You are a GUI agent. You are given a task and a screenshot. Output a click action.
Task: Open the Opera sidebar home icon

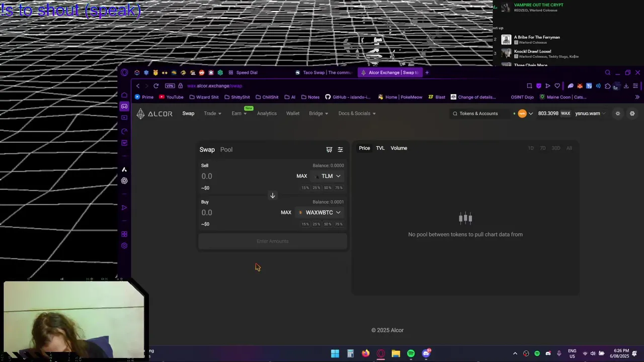tap(124, 95)
